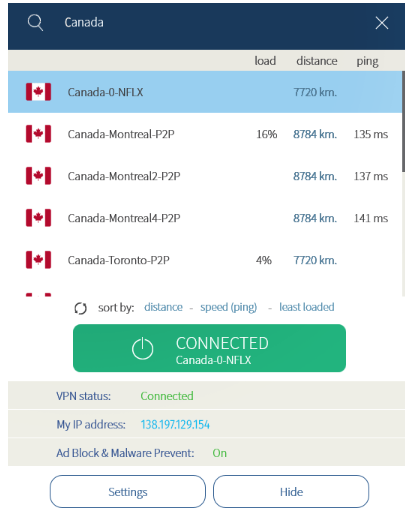Click Canada flag icon for Canada-0-NFLX

coord(39,92)
